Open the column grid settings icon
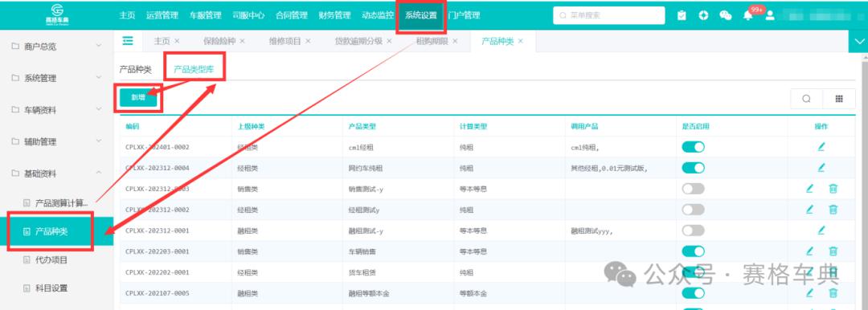This screenshot has width=868, height=310. [839, 99]
